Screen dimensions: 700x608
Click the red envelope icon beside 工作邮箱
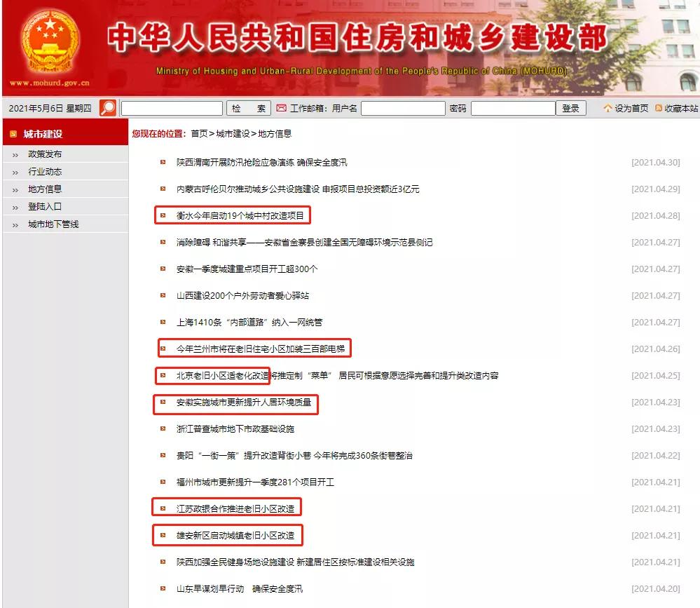[281, 108]
